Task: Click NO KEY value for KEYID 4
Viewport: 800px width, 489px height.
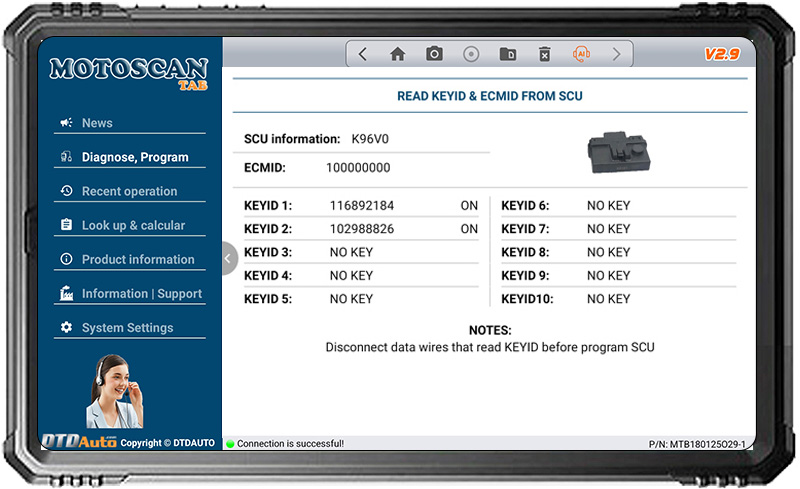Action: tap(352, 276)
